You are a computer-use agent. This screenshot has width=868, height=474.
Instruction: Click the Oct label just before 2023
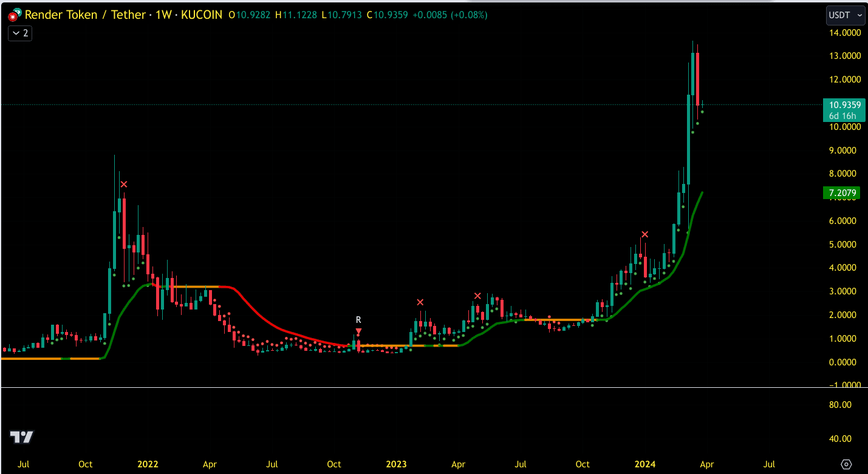coord(334,464)
